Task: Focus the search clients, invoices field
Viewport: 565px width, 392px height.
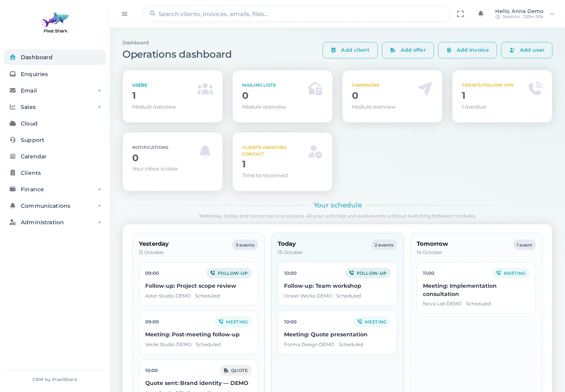Action: click(296, 14)
